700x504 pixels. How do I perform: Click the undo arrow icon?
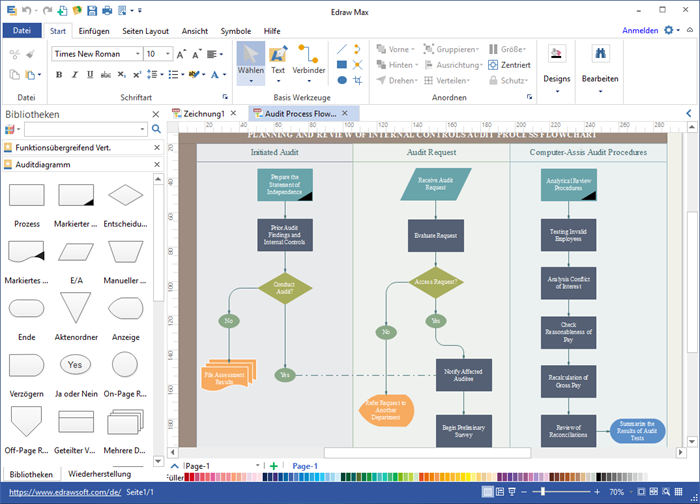tap(27, 11)
